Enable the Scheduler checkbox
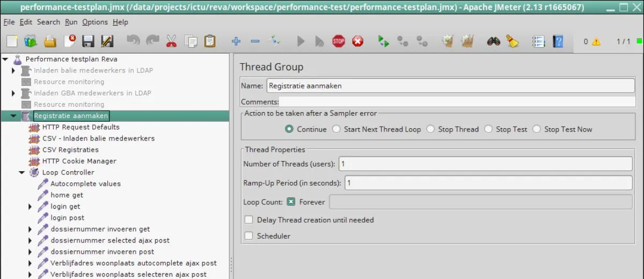 tap(248, 236)
